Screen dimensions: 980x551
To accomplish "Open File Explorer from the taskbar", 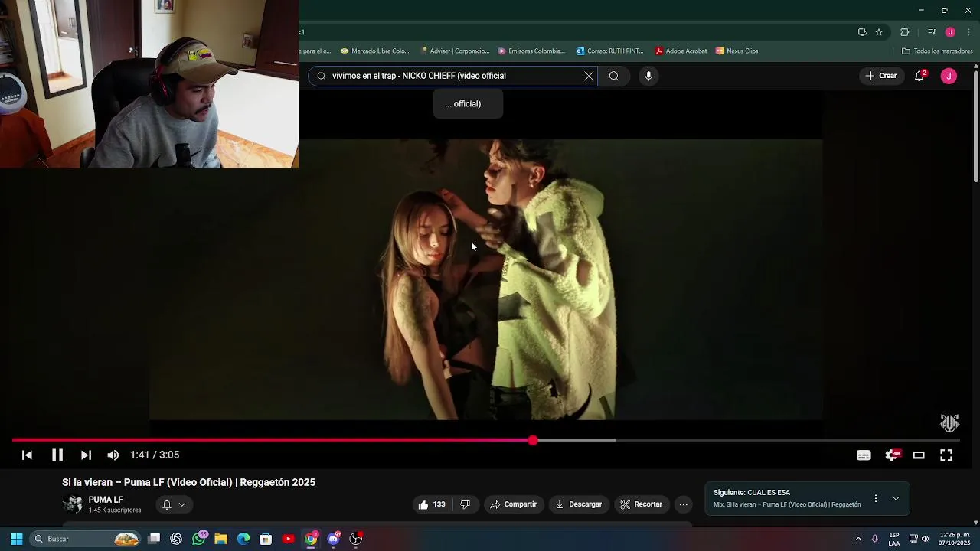I will click(x=220, y=539).
